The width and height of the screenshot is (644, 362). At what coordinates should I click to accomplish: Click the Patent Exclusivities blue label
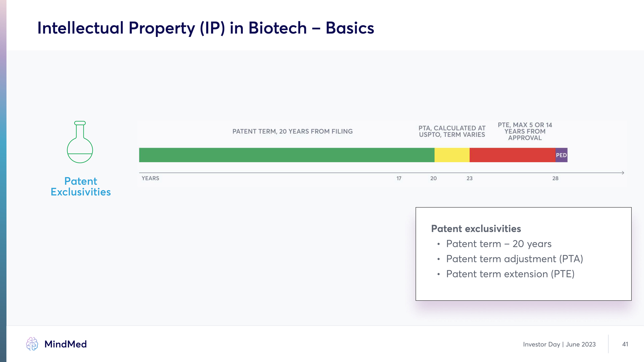pyautogui.click(x=80, y=186)
